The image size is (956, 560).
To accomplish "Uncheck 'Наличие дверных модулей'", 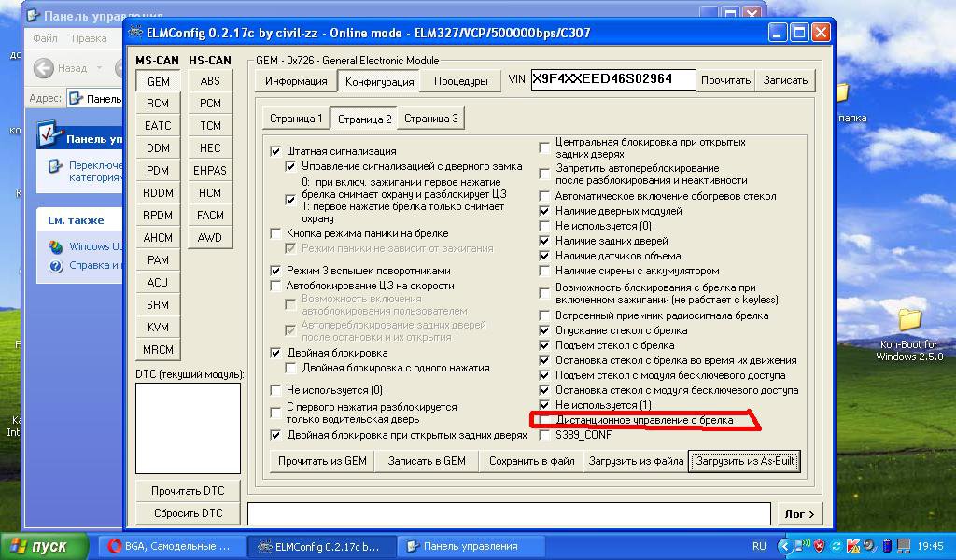I will click(544, 212).
